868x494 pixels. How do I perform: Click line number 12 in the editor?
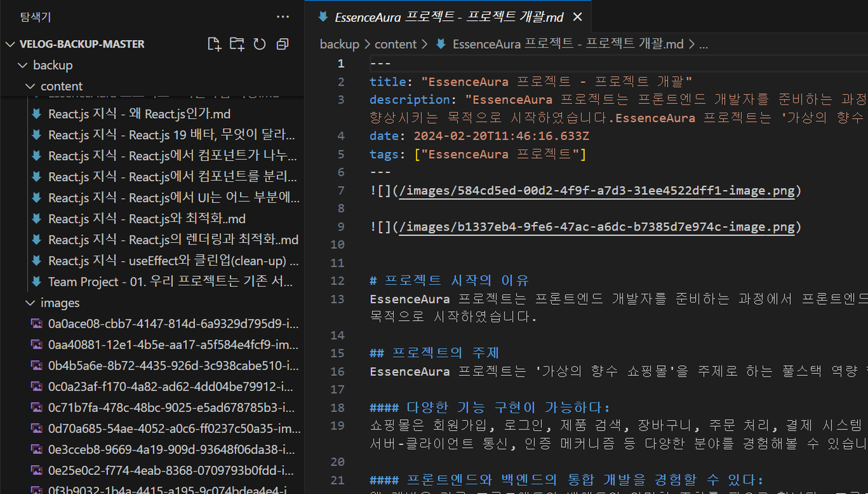pos(337,280)
